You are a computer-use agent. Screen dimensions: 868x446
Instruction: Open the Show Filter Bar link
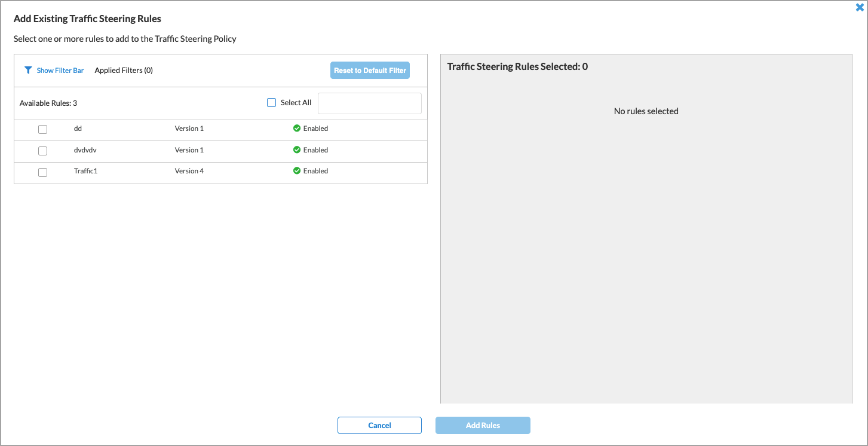[x=60, y=71]
